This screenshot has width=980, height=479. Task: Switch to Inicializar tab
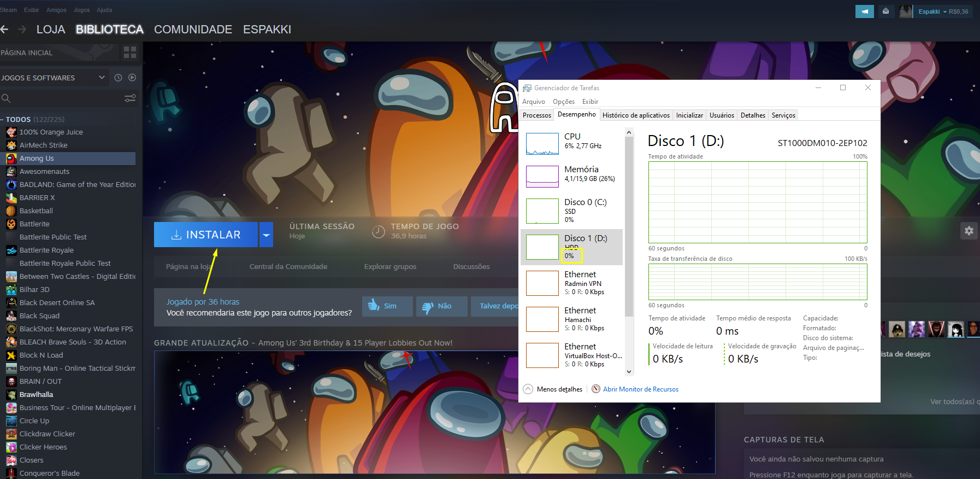tap(689, 115)
